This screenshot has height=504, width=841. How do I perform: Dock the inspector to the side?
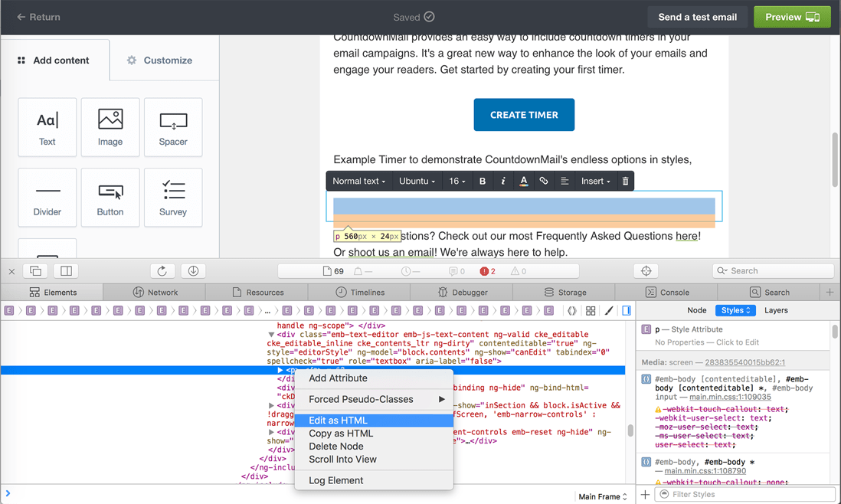point(67,271)
